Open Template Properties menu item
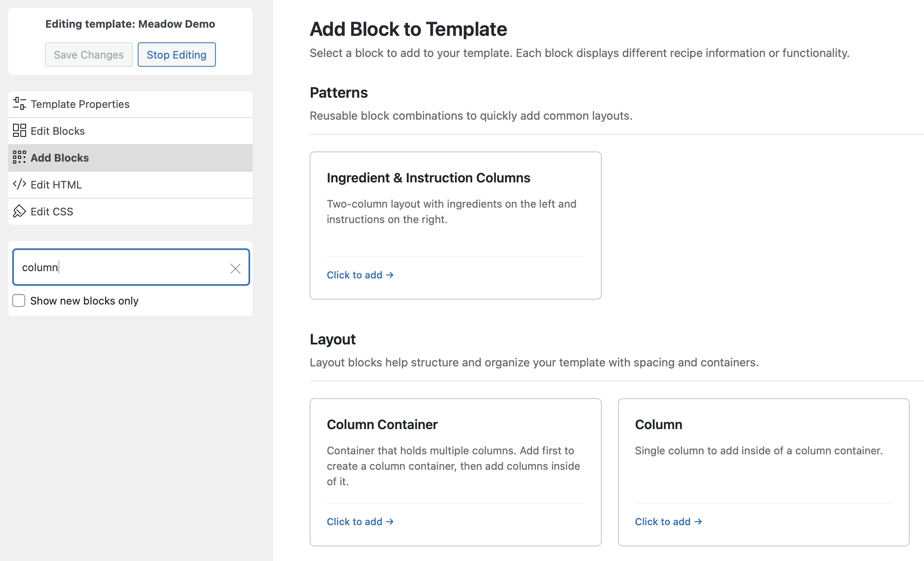924x561 pixels. (x=80, y=104)
